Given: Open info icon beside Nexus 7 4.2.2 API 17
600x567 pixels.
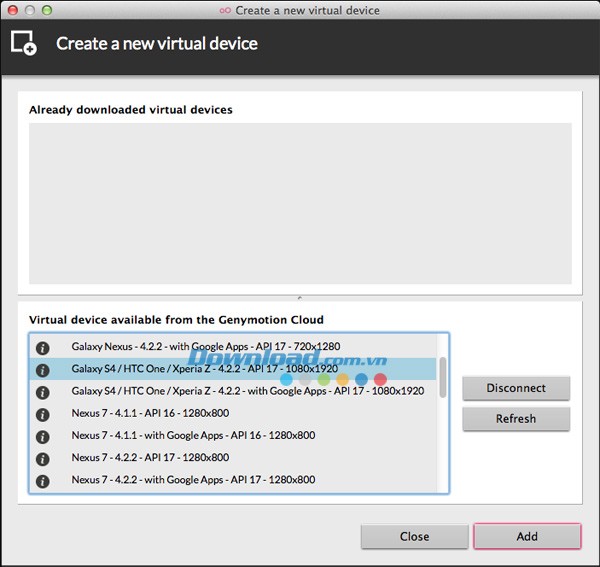Looking at the screenshot, I should point(42,458).
